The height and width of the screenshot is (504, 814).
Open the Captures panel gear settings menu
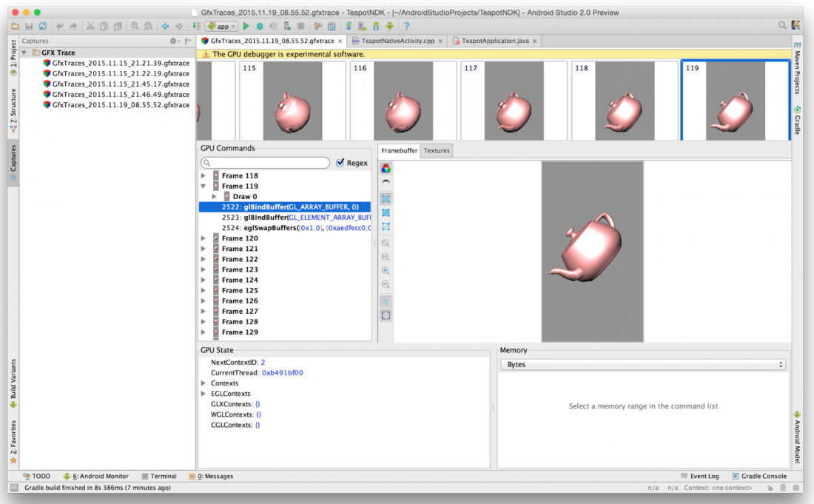(x=174, y=41)
